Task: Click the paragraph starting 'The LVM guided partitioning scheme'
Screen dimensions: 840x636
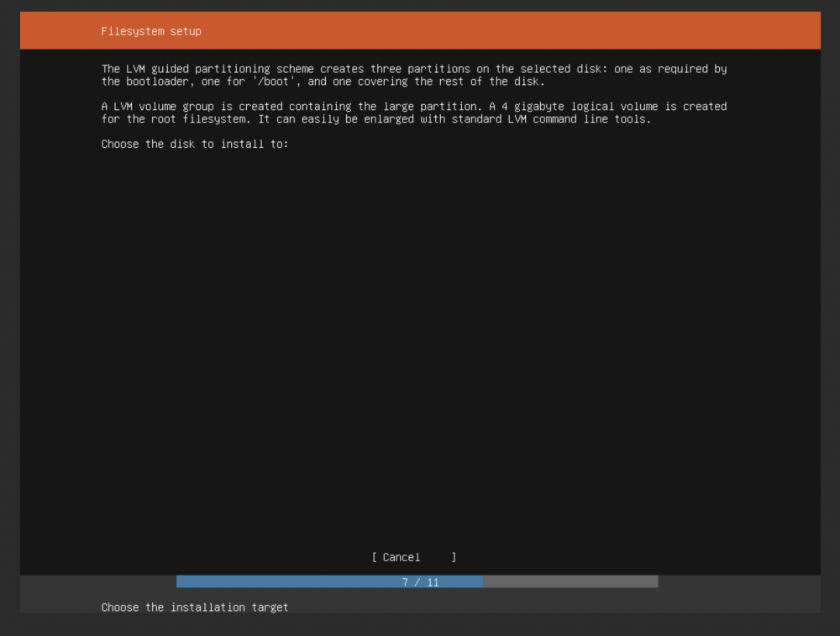Action: tap(414, 75)
